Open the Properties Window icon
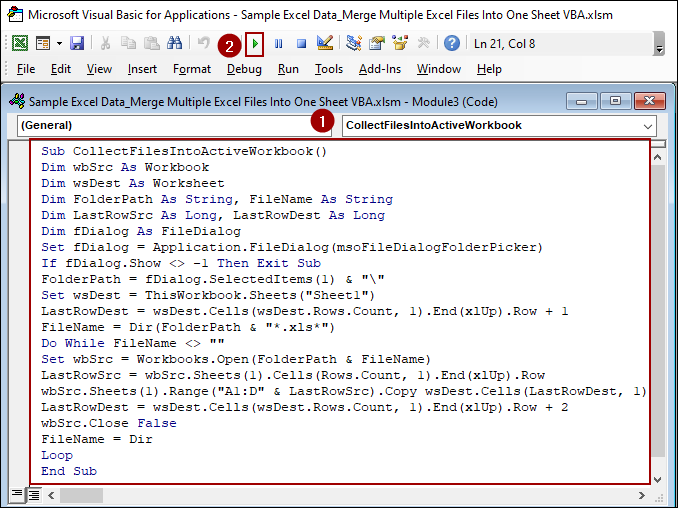The width and height of the screenshot is (678, 508). 377,44
